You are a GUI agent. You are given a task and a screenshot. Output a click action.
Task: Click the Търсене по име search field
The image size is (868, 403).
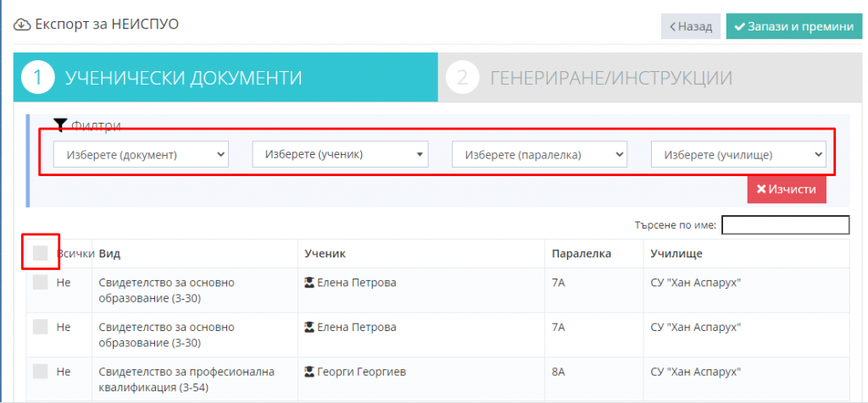click(x=786, y=225)
